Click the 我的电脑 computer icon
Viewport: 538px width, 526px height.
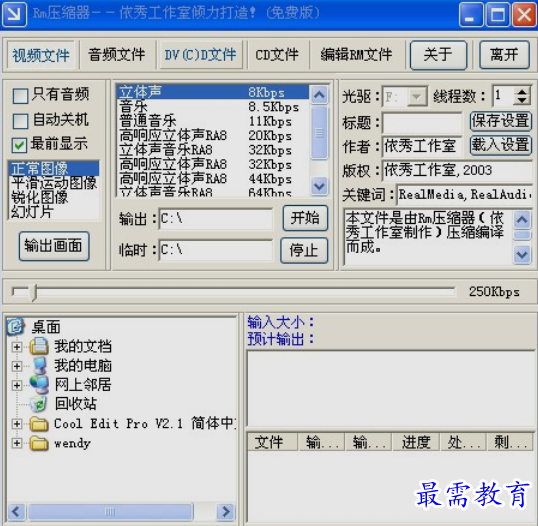(39, 365)
